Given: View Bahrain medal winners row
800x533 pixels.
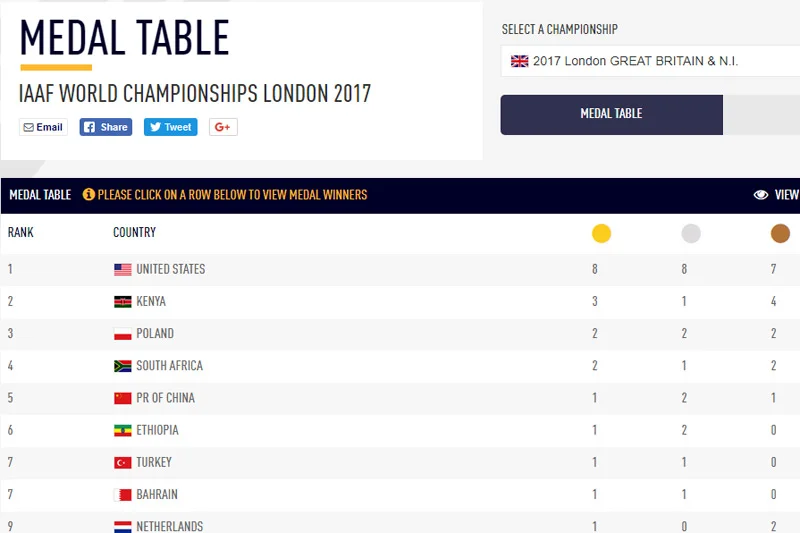Looking at the screenshot, I should coord(400,494).
